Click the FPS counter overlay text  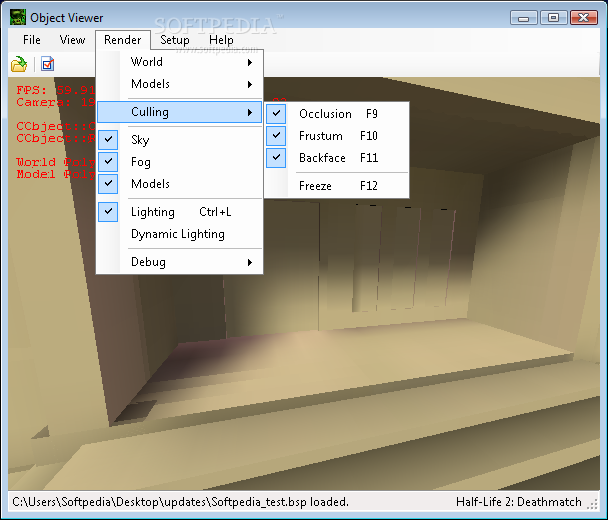55,90
